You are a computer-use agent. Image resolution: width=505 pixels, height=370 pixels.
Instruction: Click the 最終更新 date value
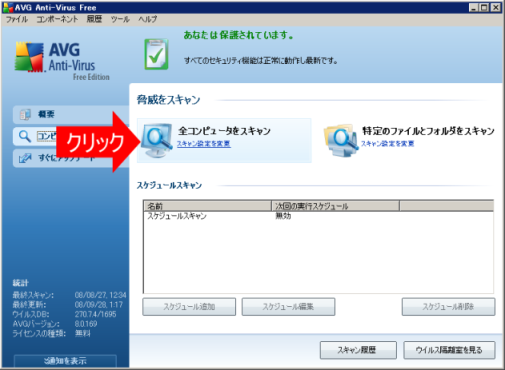tap(99, 305)
